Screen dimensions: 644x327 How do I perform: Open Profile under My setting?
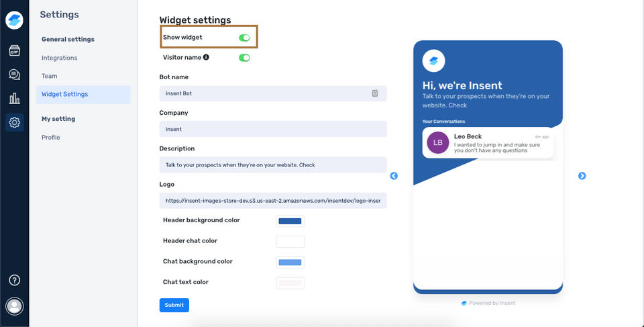coord(50,138)
